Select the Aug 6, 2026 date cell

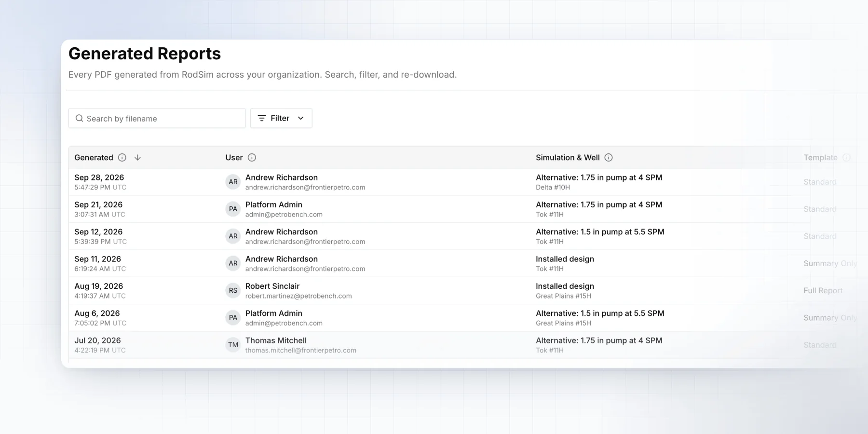97,313
